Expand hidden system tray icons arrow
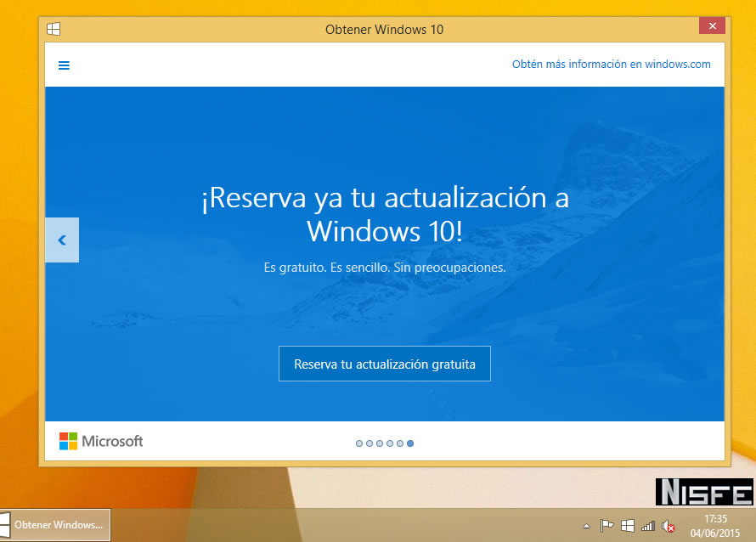756x542 pixels. 585,527
